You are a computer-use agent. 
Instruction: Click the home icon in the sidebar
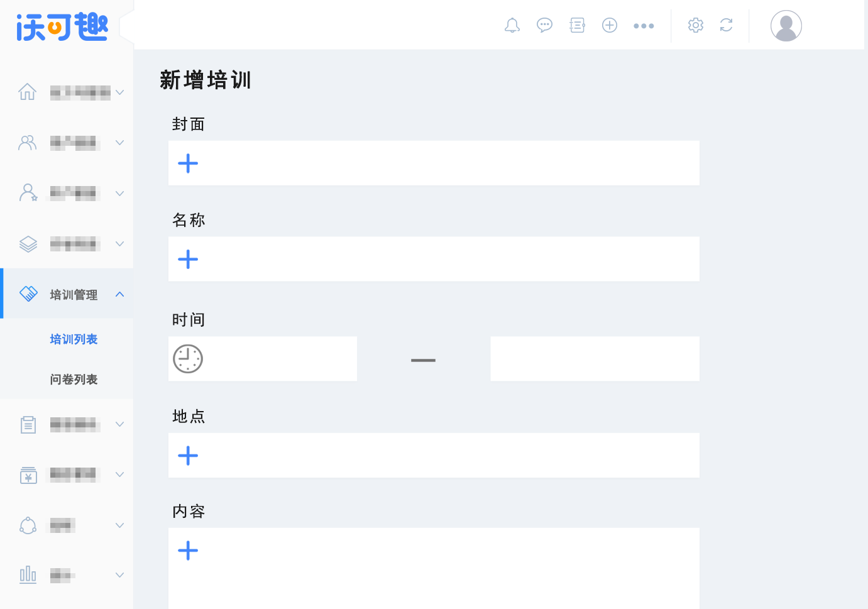tap(28, 92)
